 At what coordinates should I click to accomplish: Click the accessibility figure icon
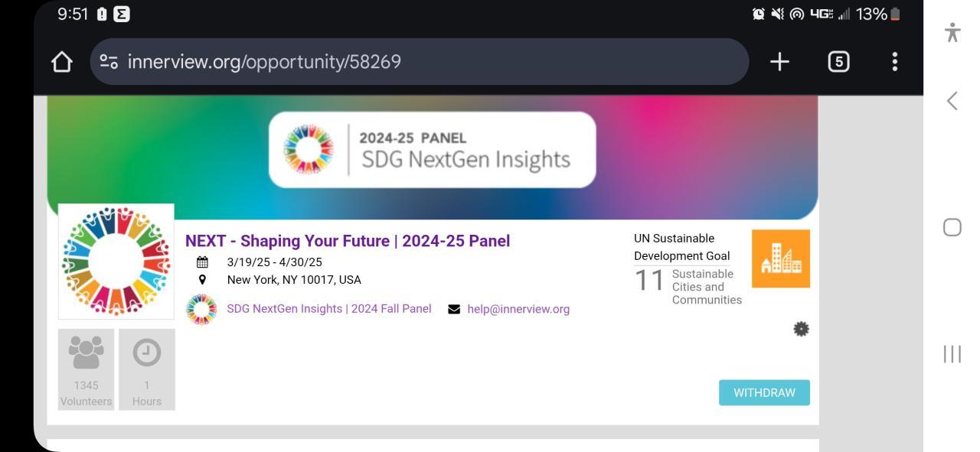[x=952, y=32]
